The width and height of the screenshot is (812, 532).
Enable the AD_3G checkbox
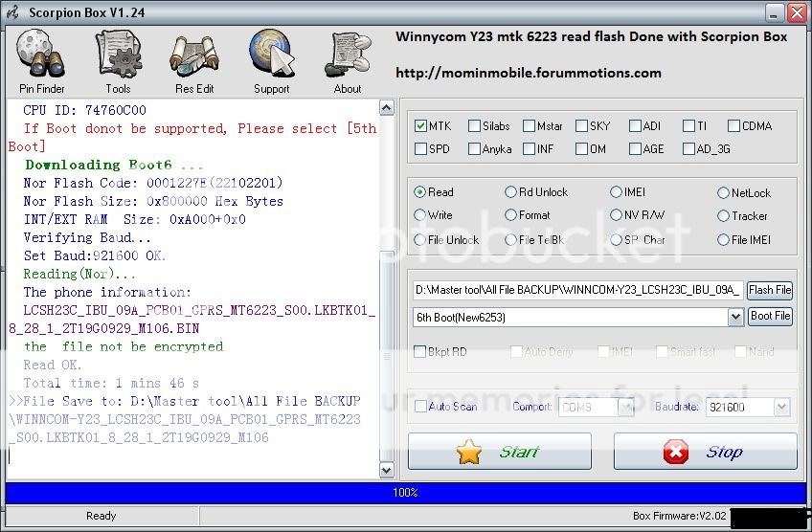click(x=688, y=149)
